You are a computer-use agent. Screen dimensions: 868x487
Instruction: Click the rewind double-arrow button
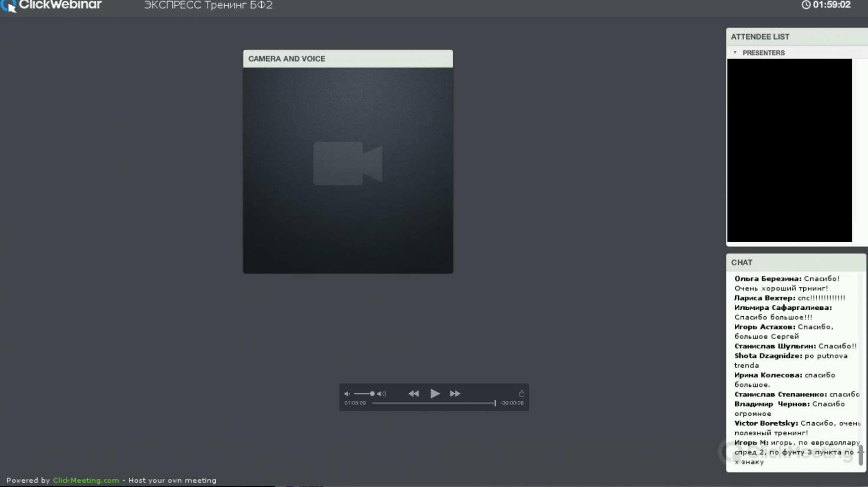coord(413,394)
